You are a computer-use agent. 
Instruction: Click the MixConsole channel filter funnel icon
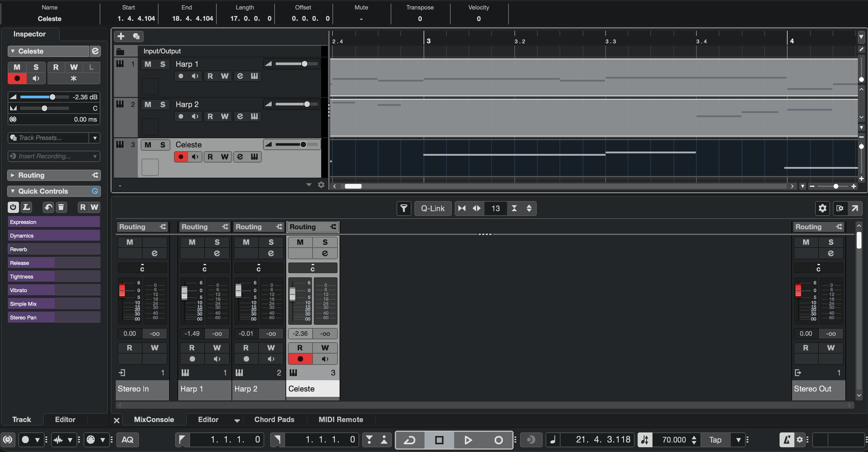[404, 208]
